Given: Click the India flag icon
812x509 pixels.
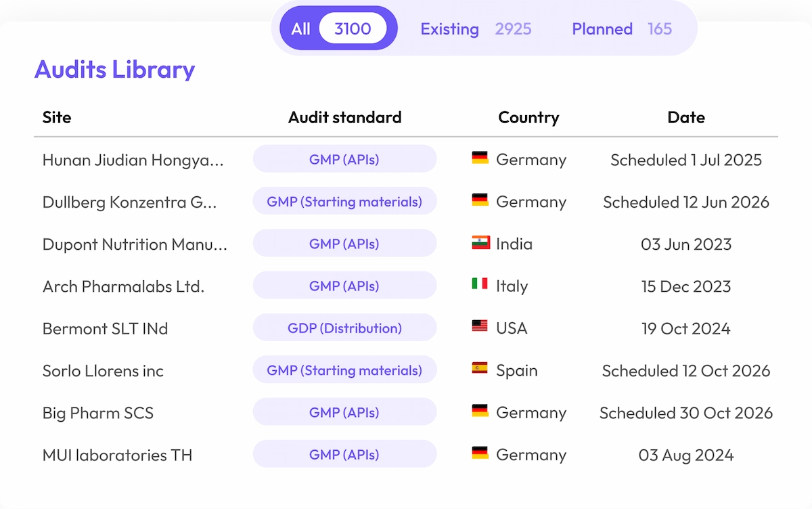Looking at the screenshot, I should (x=480, y=243).
